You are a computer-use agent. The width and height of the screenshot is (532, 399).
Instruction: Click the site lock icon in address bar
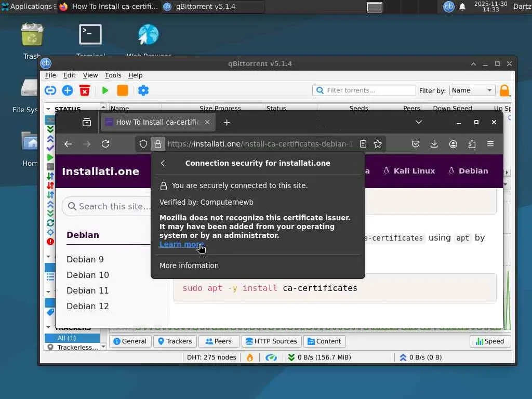pos(158,144)
